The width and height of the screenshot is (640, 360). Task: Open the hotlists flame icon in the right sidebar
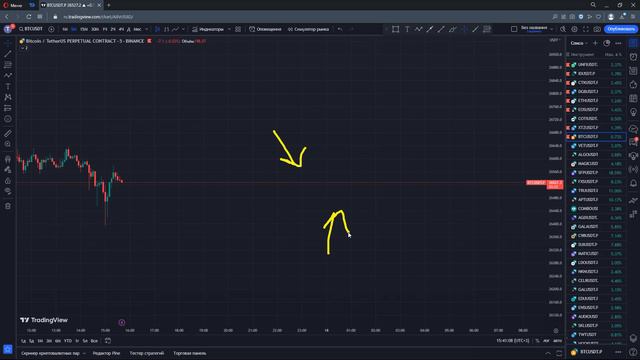click(x=633, y=84)
